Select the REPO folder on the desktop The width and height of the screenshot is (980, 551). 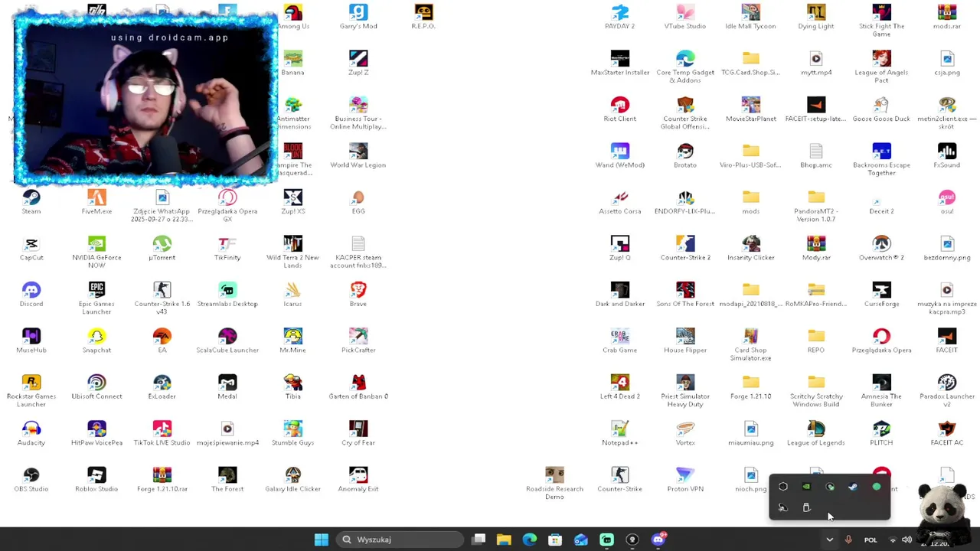point(816,341)
